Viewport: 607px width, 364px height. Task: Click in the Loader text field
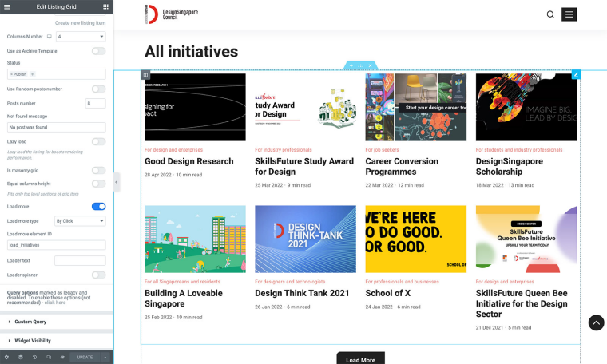tap(80, 261)
